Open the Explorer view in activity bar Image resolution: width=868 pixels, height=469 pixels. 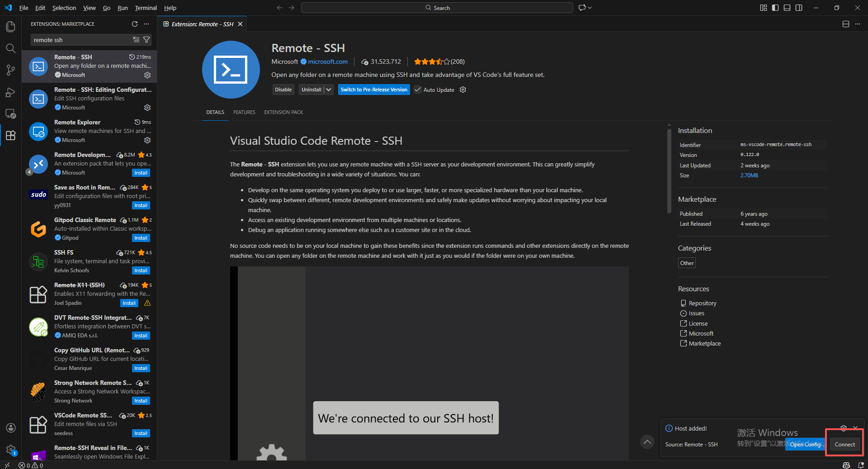coord(10,27)
